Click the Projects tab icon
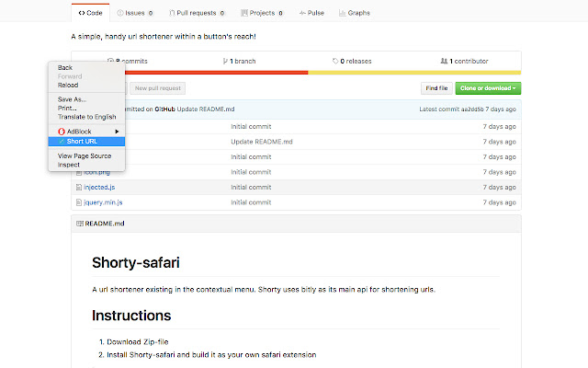 [x=244, y=13]
